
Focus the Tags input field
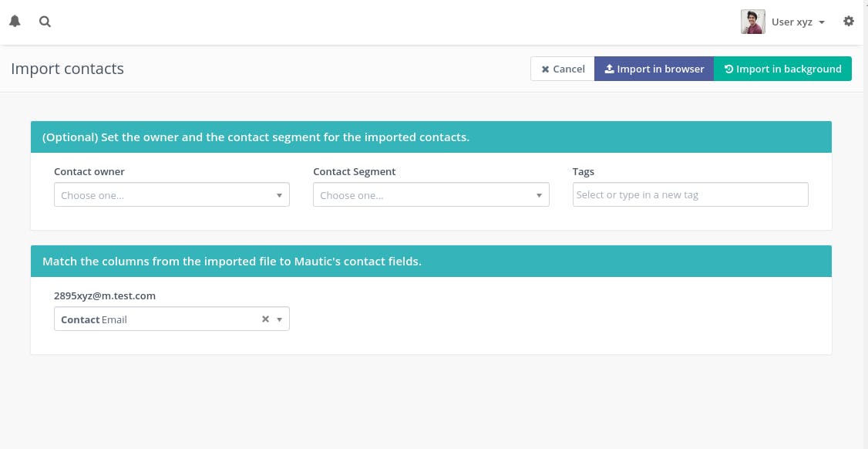[x=690, y=194]
